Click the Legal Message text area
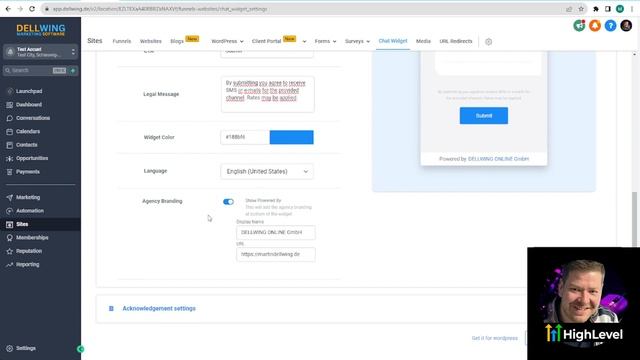 pos(268,94)
